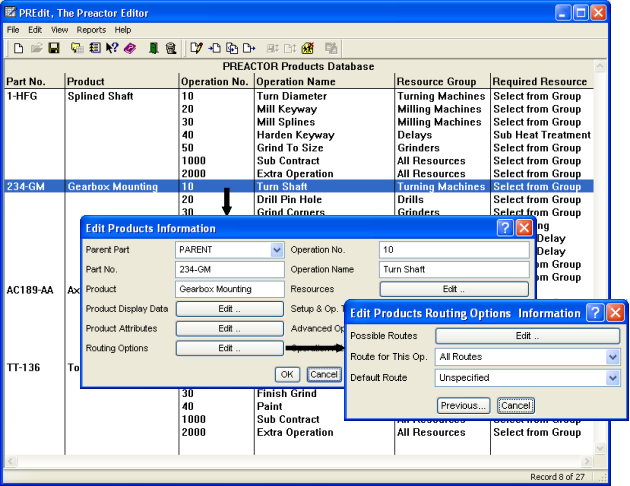Click the Open folder toolbar icon
Viewport: 630px width, 486px height.
37,49
